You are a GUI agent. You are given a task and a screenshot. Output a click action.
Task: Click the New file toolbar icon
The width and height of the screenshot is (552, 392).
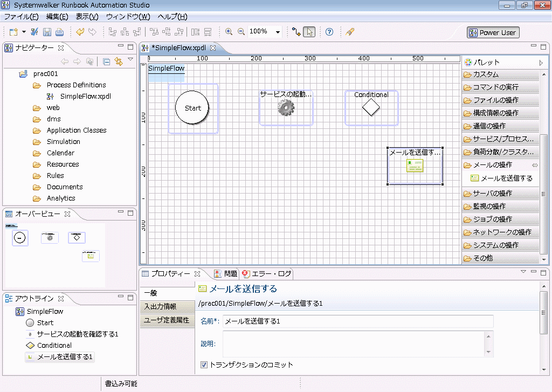click(13, 32)
